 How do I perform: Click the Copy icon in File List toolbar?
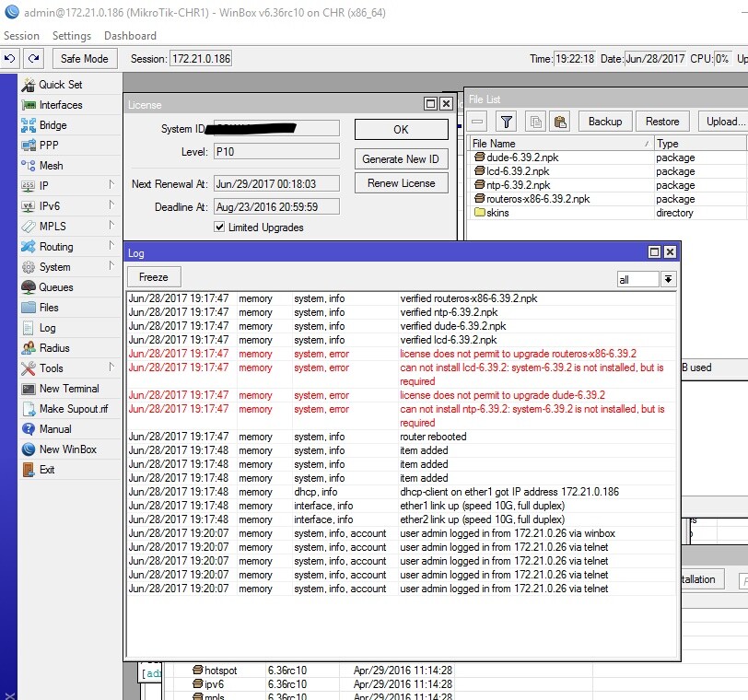(534, 121)
